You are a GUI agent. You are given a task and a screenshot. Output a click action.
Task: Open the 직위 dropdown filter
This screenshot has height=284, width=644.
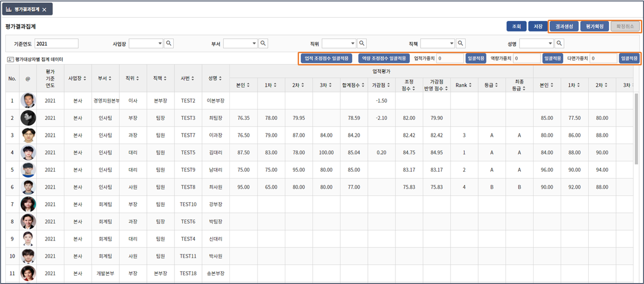pos(339,43)
